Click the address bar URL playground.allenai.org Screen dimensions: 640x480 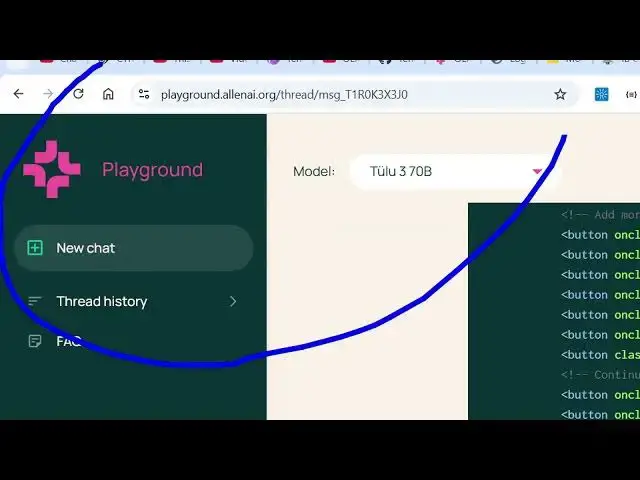[x=284, y=95]
